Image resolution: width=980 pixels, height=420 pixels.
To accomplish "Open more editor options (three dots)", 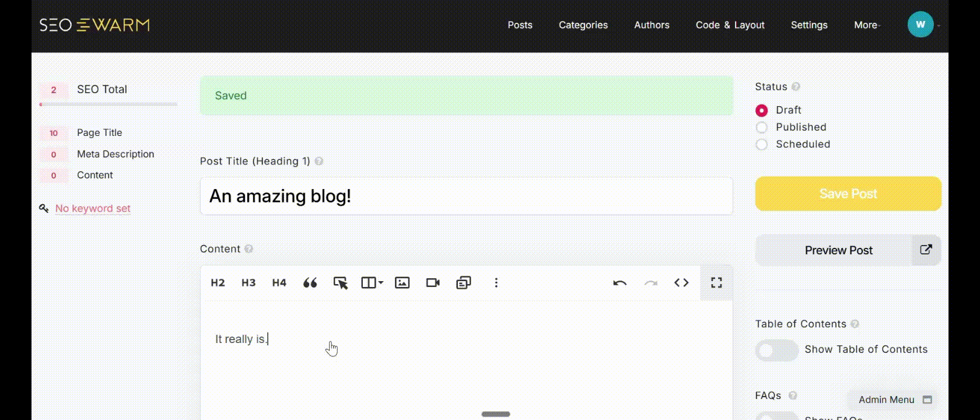I will point(496,283).
